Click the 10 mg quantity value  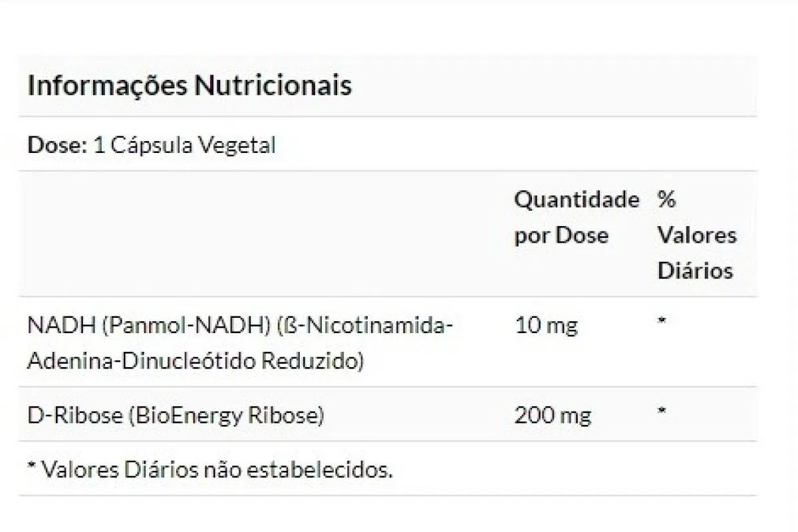546,326
